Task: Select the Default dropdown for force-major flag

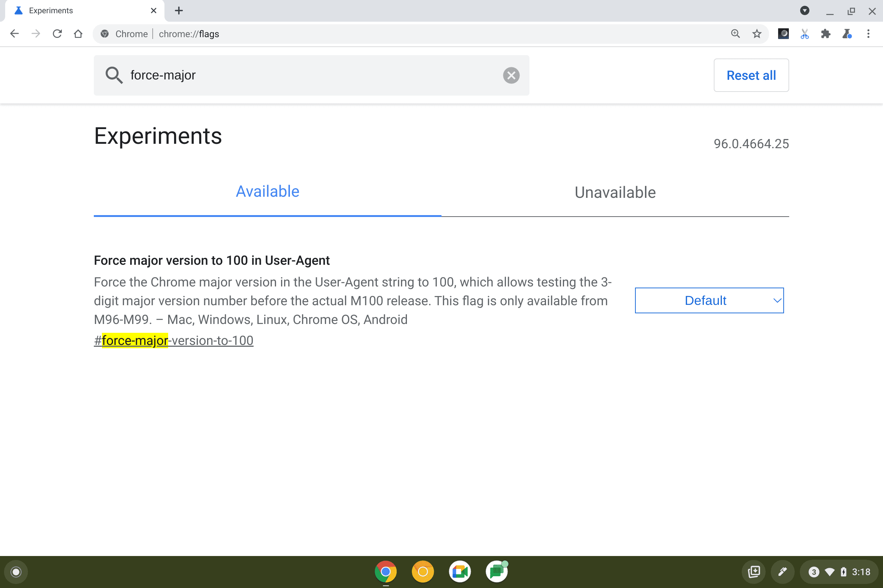Action: (x=709, y=300)
